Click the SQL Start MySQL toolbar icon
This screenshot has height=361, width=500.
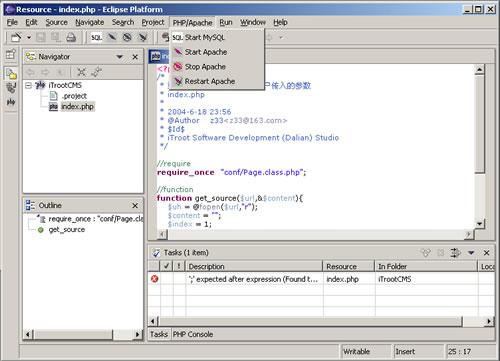[96, 37]
